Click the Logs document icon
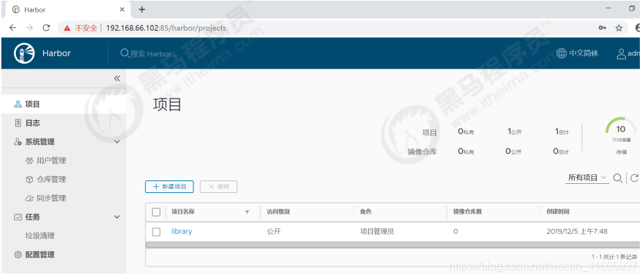This screenshot has width=644, height=279. pyautogui.click(x=17, y=123)
